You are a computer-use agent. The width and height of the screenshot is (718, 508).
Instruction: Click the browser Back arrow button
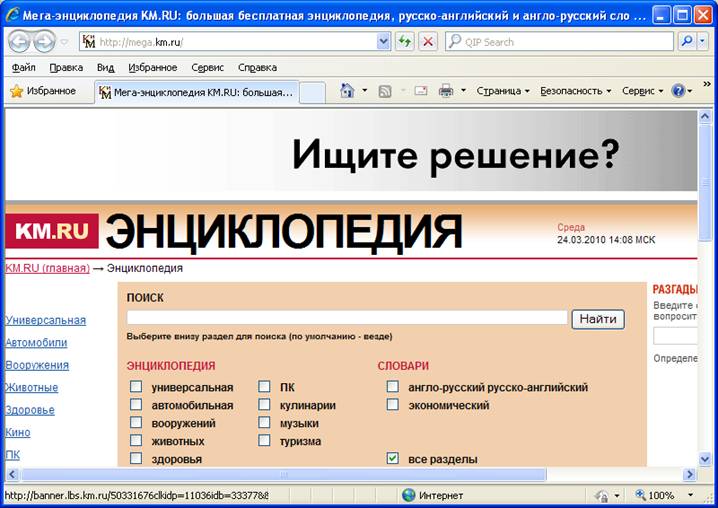point(19,42)
